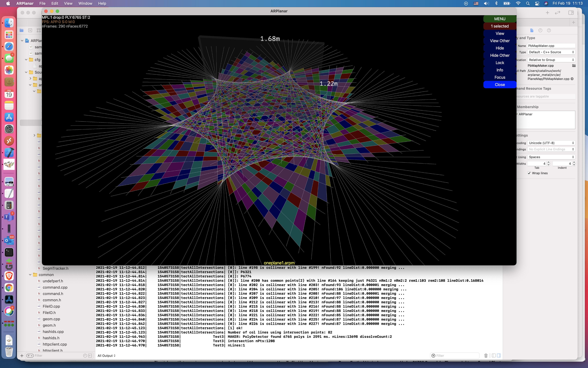Click the Xcode code review arrows icon

pyautogui.click(x=558, y=13)
